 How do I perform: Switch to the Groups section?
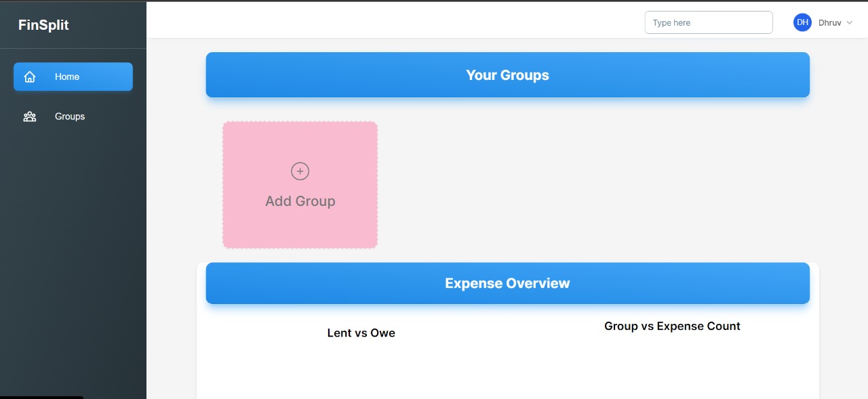(x=69, y=116)
